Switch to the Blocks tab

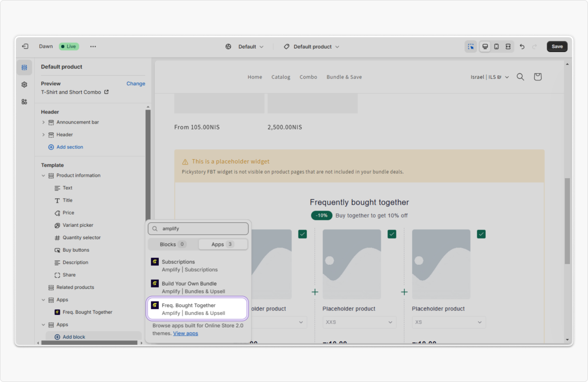pos(173,244)
